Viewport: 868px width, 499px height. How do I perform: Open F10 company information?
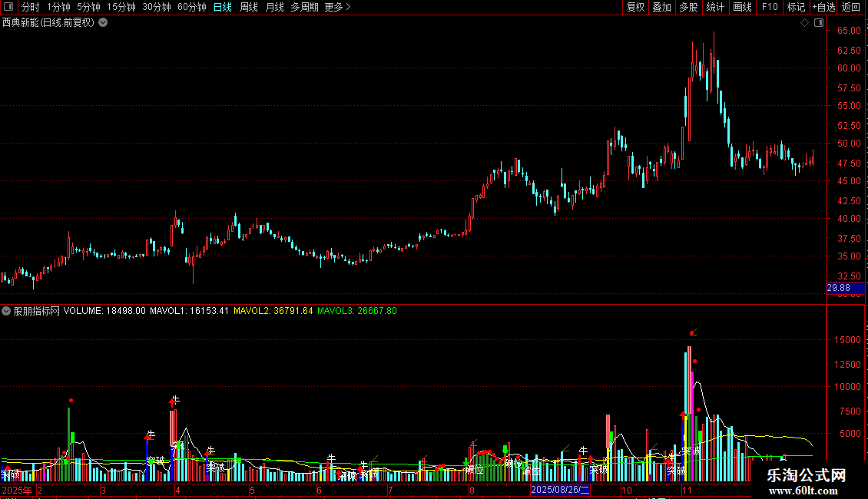point(770,7)
